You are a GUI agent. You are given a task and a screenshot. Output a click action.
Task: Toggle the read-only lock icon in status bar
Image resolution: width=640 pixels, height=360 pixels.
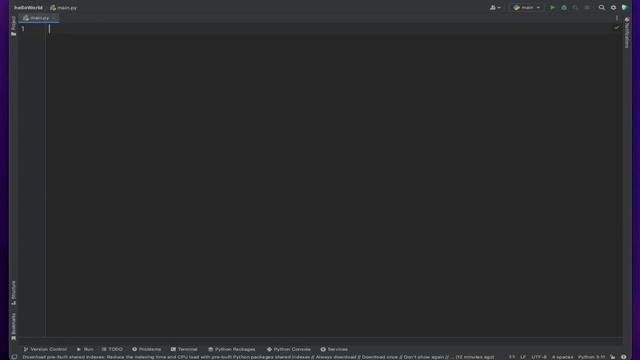[x=613, y=357]
